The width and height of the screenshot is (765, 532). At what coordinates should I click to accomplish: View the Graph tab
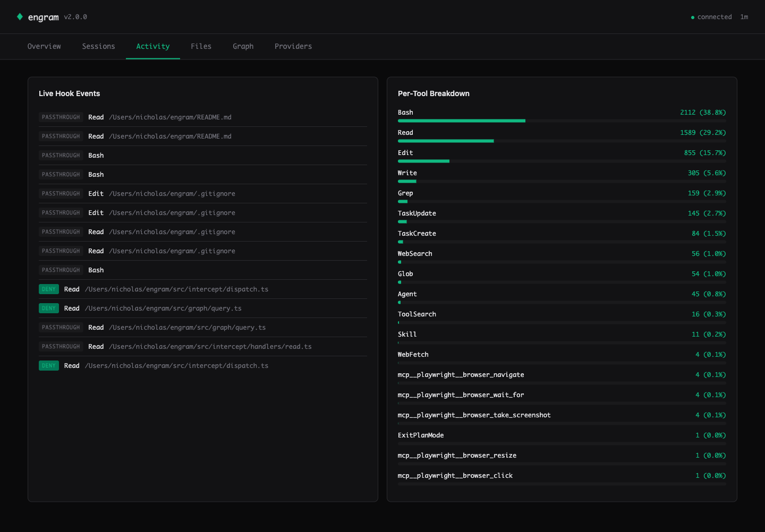[x=243, y=46]
